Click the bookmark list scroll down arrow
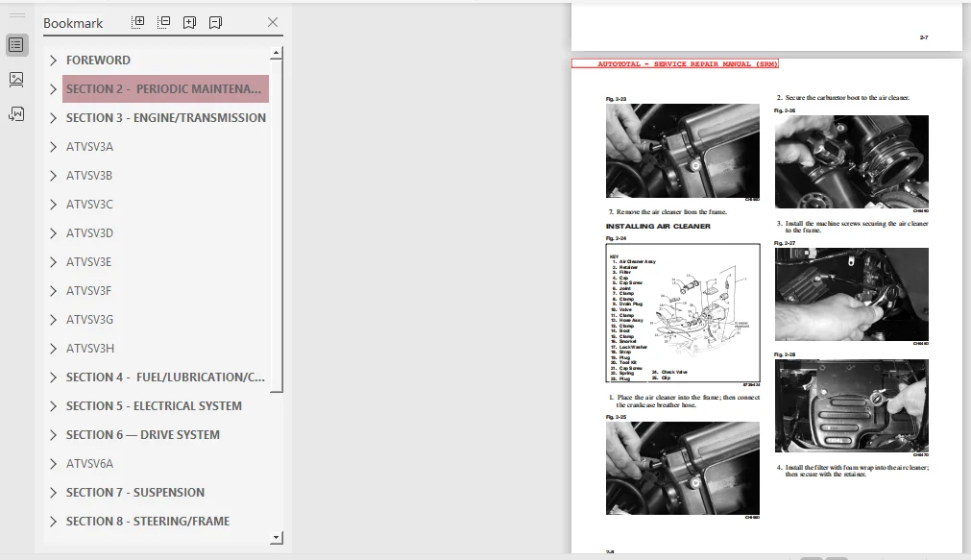Screen dimensions: 971x560 tap(277, 538)
